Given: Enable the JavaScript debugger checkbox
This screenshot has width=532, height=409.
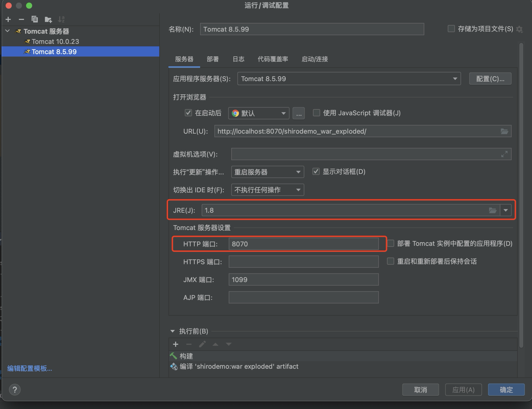Looking at the screenshot, I should 317,113.
